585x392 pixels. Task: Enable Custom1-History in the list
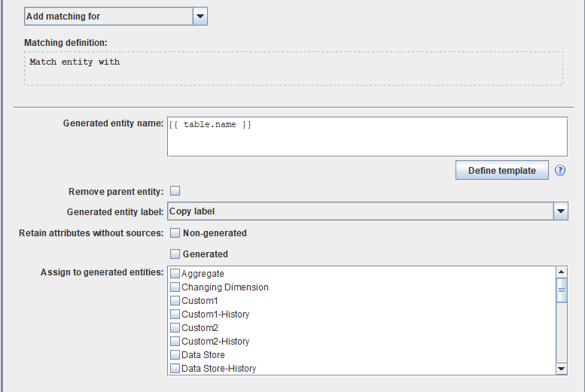(x=175, y=315)
